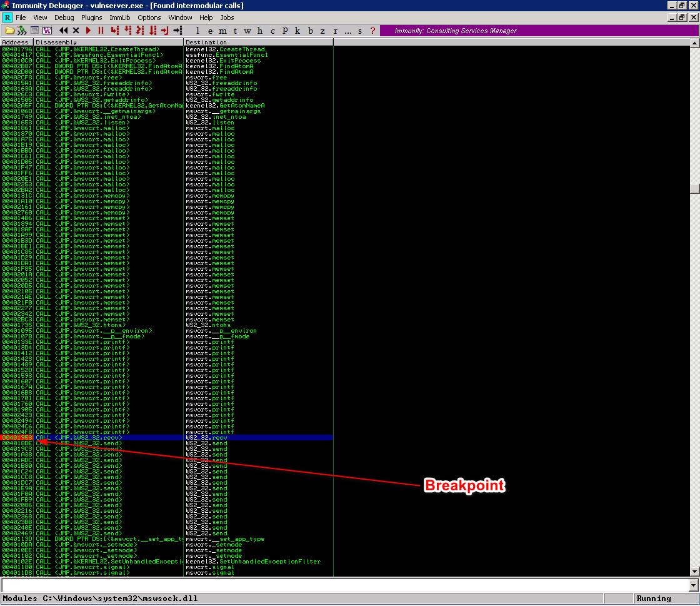Show Call stack via 'k' button

[297, 31]
